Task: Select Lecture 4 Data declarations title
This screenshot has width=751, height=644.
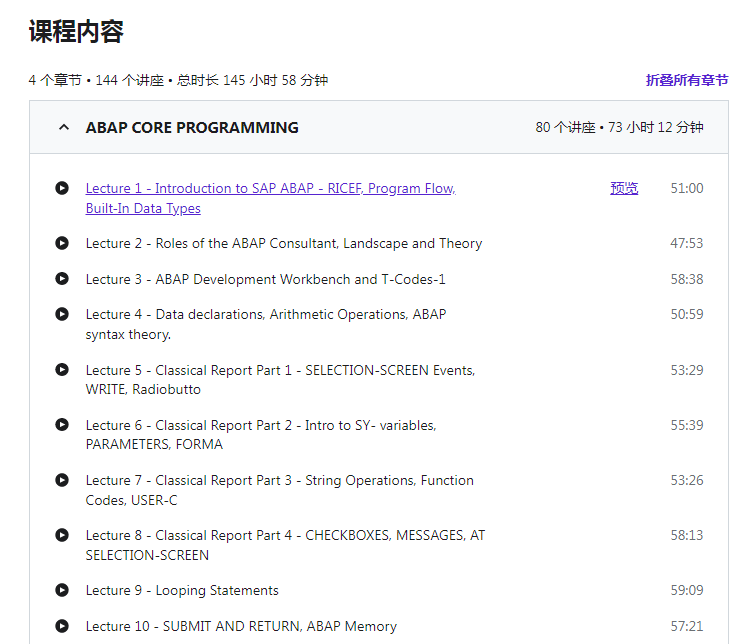Action: [266, 324]
